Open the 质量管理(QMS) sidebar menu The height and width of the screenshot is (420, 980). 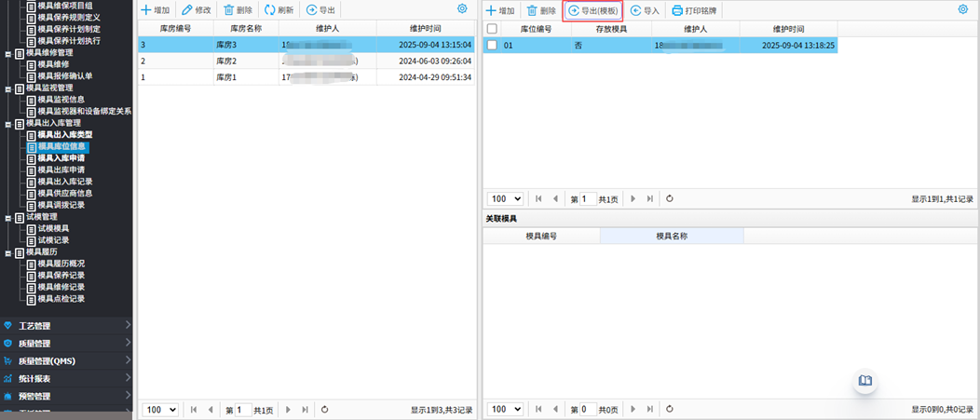coord(65,360)
